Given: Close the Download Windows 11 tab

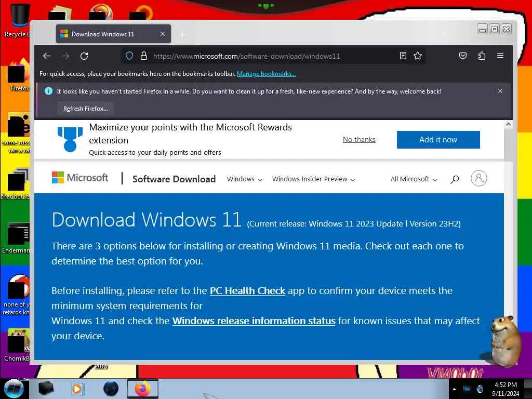Looking at the screenshot, I should (x=163, y=34).
